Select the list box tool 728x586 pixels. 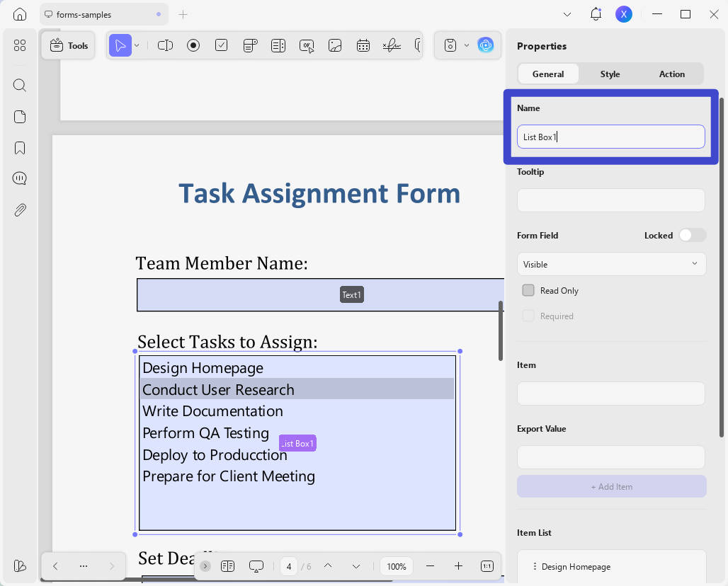pyautogui.click(x=278, y=45)
